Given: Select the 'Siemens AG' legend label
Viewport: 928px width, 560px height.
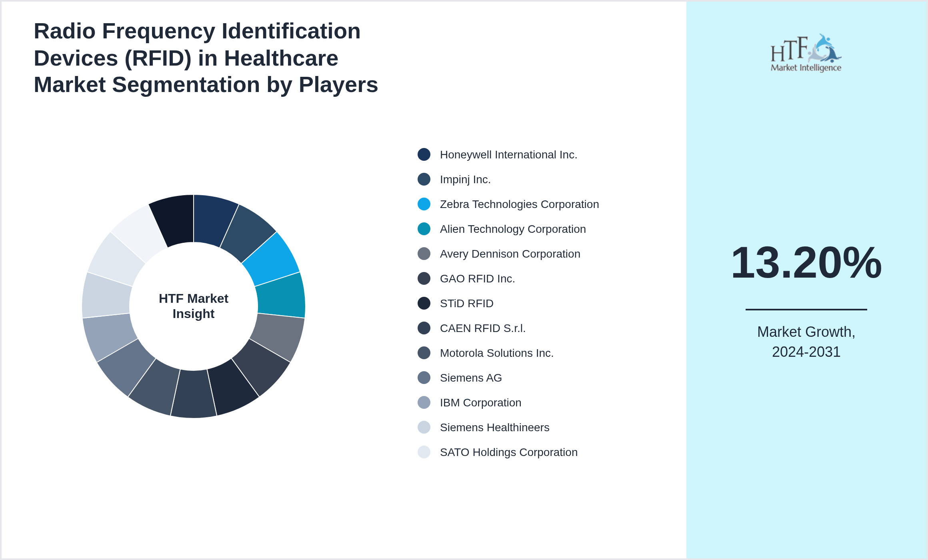Looking at the screenshot, I should pos(471,378).
